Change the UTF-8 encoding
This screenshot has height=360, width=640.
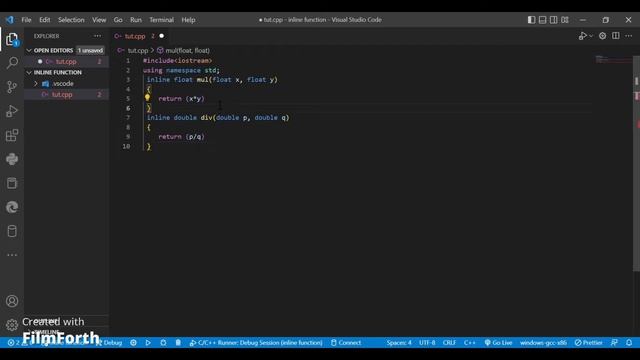427,343
